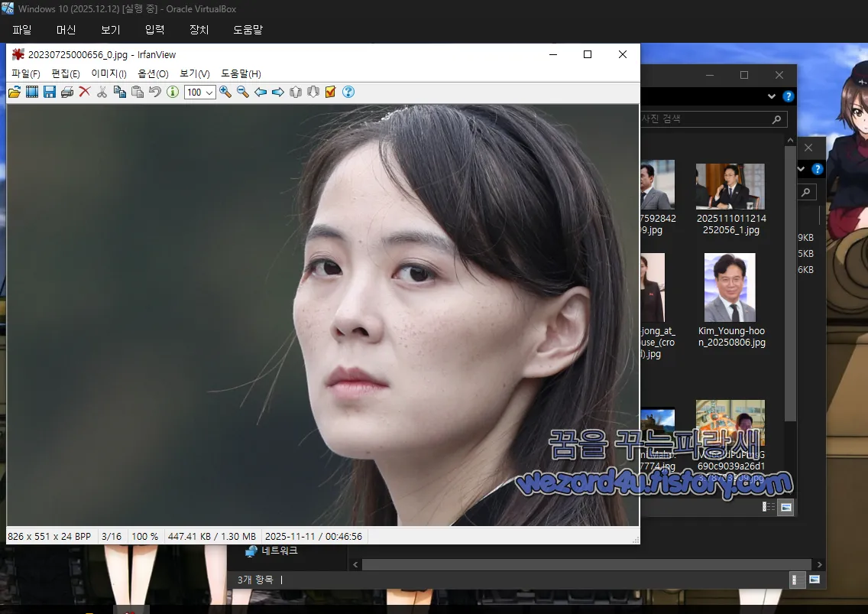Open IrfanView properties with the checkmark icon
868x614 pixels.
331,92
